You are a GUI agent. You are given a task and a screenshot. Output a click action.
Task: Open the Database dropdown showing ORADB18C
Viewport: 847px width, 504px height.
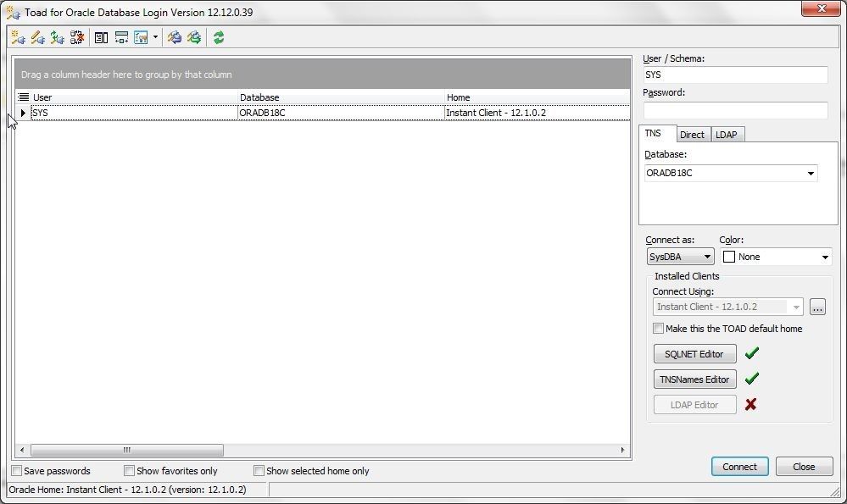811,173
